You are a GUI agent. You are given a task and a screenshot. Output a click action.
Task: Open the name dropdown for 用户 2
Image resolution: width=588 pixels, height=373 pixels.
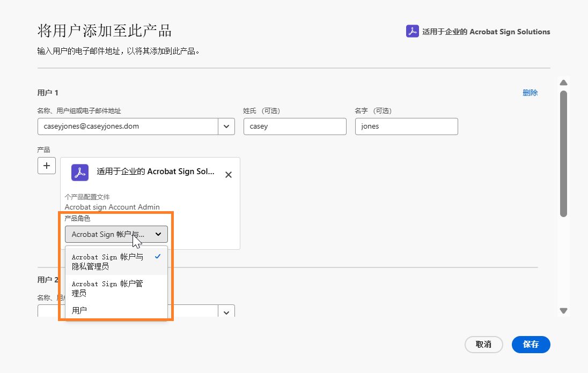tap(226, 312)
